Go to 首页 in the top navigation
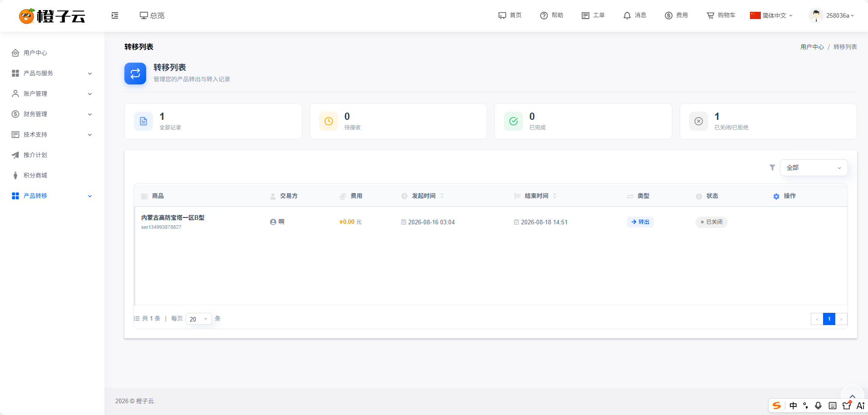868x415 pixels. pos(510,15)
